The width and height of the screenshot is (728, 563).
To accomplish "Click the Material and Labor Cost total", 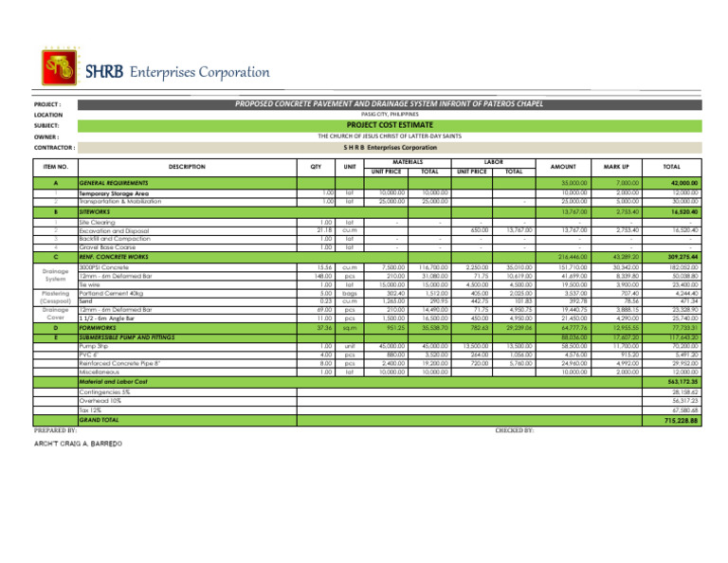I will (672, 383).
